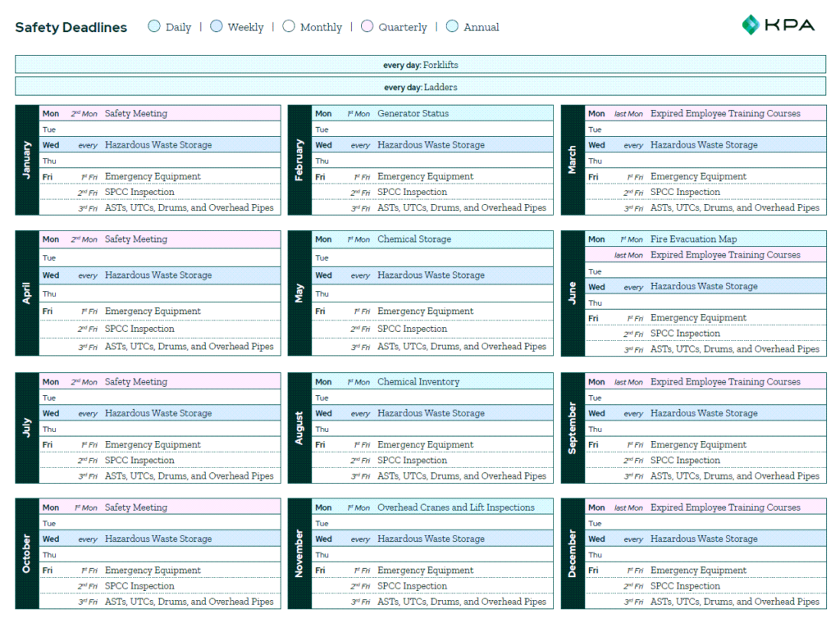Select September's SPCC Inspection entry

(x=686, y=460)
